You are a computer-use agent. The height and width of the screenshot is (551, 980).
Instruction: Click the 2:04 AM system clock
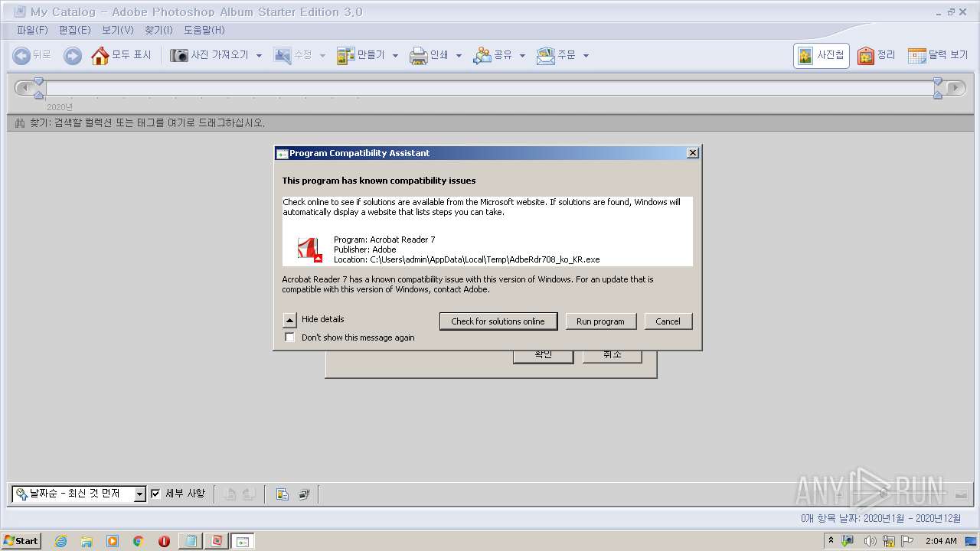(941, 541)
